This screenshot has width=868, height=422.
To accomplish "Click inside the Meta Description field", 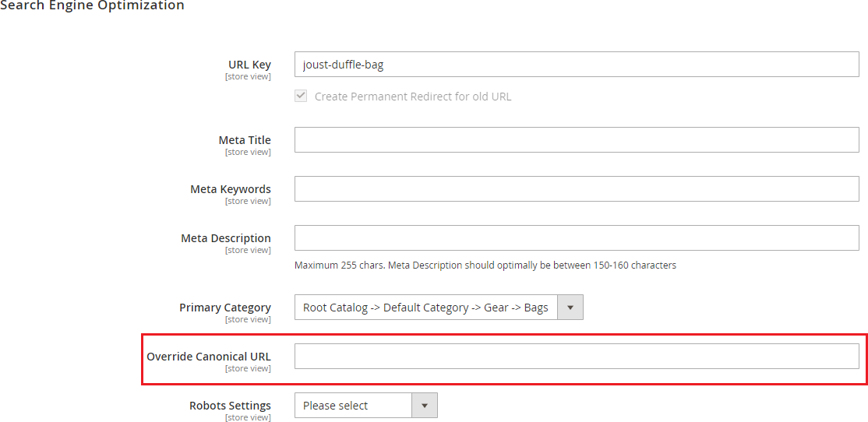I will (576, 238).
